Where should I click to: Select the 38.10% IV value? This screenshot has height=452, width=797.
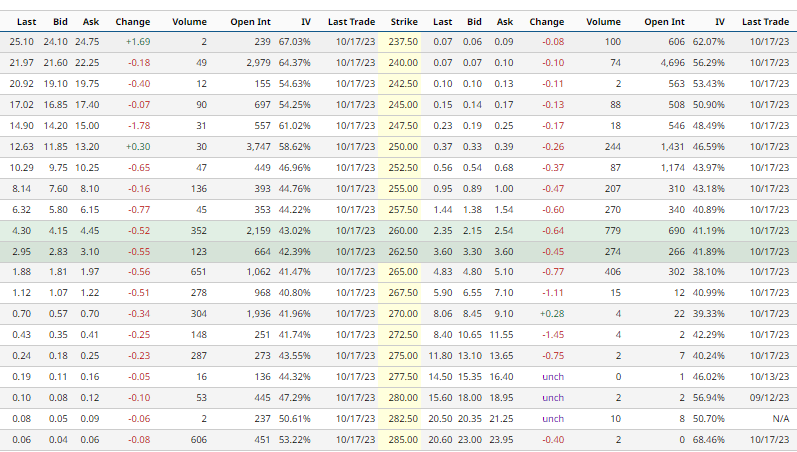coord(709,272)
